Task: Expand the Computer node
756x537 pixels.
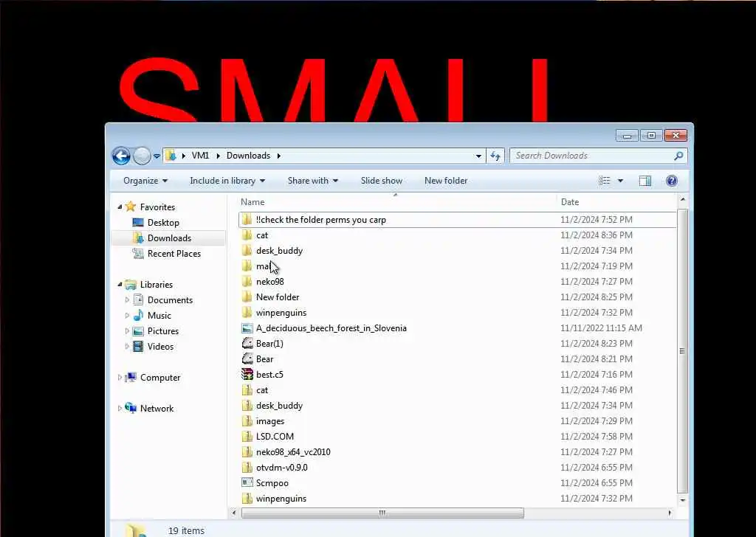Action: point(120,378)
